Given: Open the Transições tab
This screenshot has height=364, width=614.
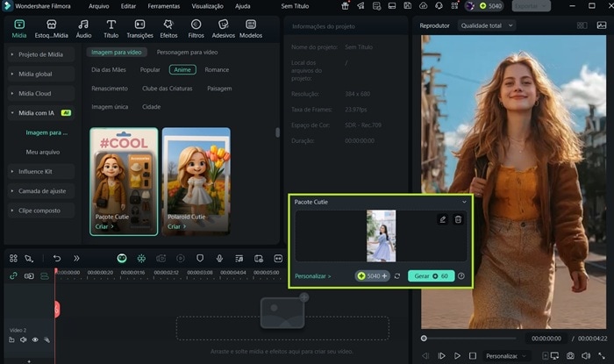Looking at the screenshot, I should (x=139, y=29).
